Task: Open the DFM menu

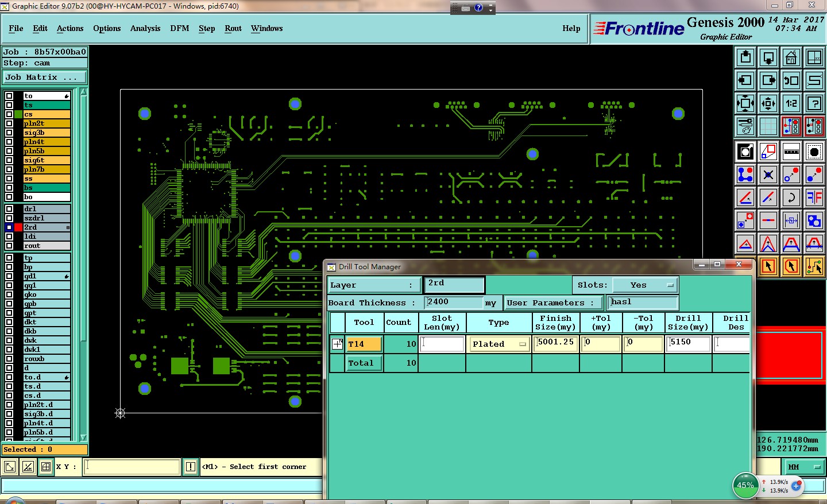Action: (180, 28)
